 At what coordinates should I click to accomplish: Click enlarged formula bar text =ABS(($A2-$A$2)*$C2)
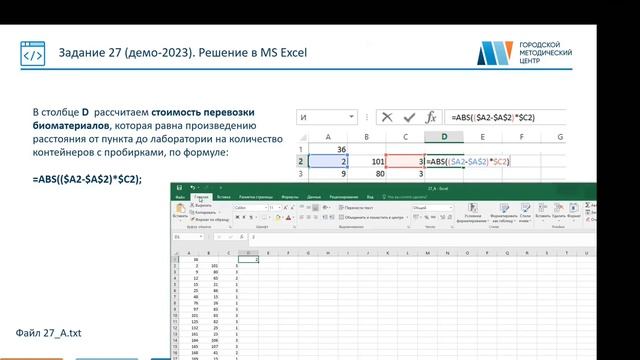click(493, 118)
